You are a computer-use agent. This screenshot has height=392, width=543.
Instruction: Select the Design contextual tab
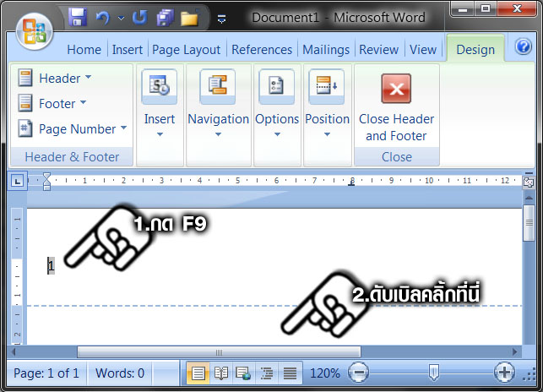(x=475, y=50)
